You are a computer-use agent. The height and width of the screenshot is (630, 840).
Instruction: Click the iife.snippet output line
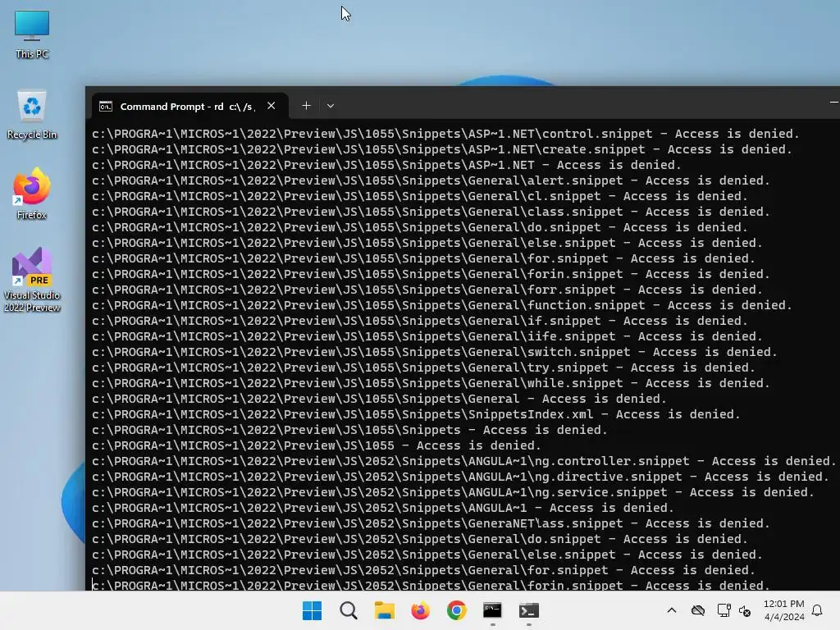point(427,336)
